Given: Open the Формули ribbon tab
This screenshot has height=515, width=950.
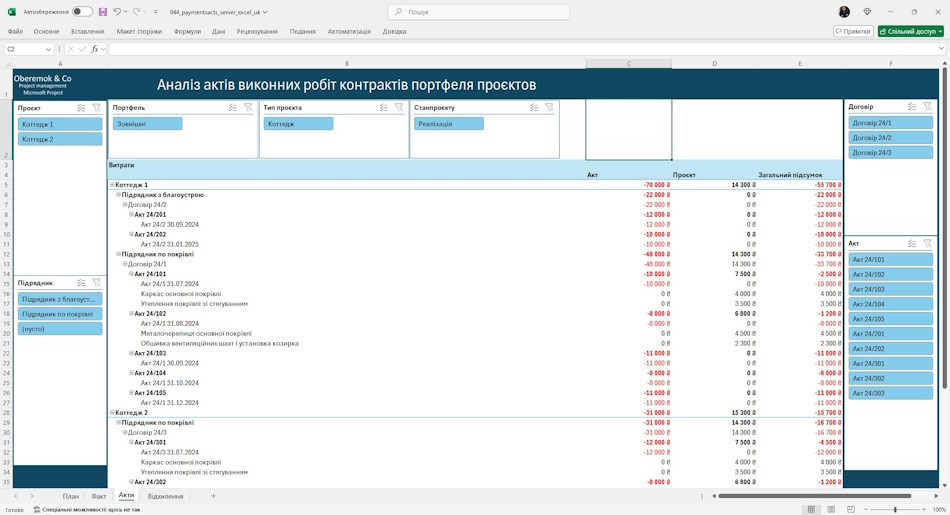Looking at the screenshot, I should (187, 32).
